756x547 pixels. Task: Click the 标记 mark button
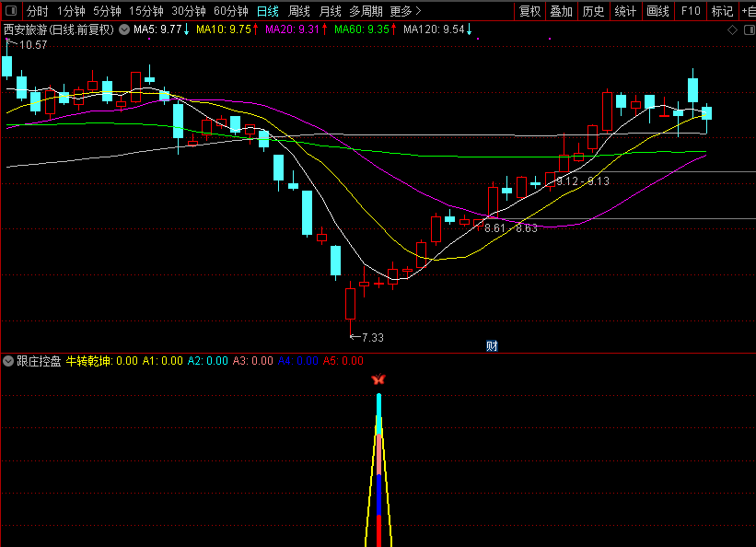coord(722,11)
